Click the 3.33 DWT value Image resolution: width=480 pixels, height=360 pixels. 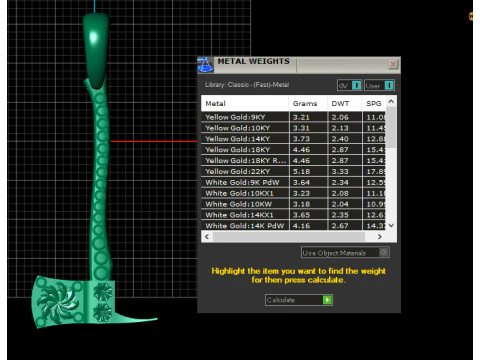coord(340,172)
